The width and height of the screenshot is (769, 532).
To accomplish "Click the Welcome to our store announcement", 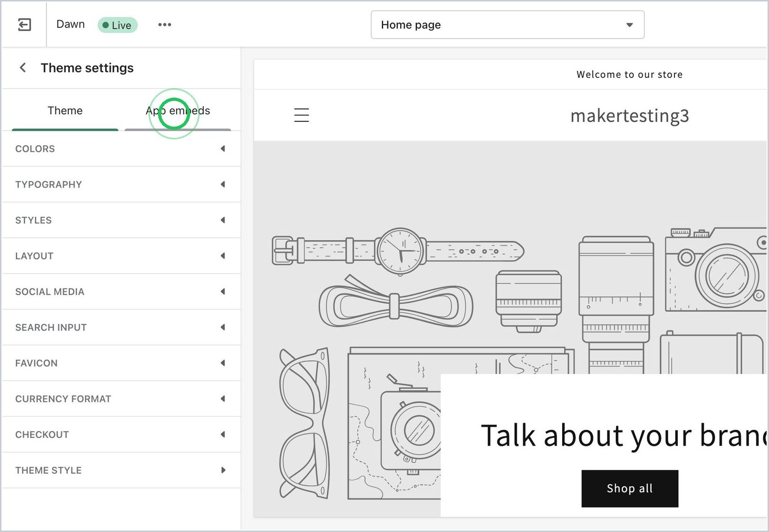I will tap(630, 74).
